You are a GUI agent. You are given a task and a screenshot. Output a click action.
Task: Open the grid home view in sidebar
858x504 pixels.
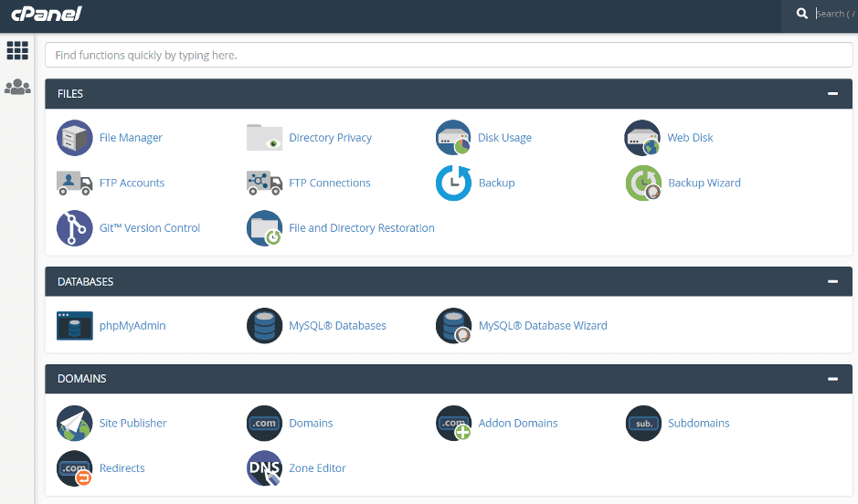tap(17, 51)
